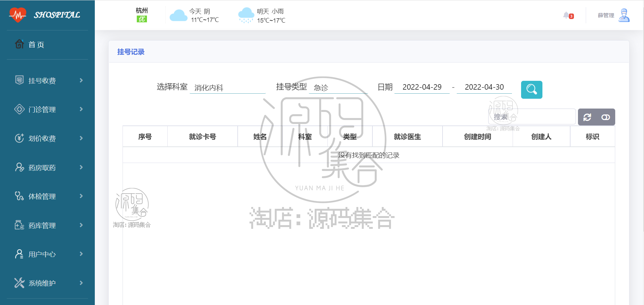
Task: Click the 创建人 column header
Action: [541, 137]
